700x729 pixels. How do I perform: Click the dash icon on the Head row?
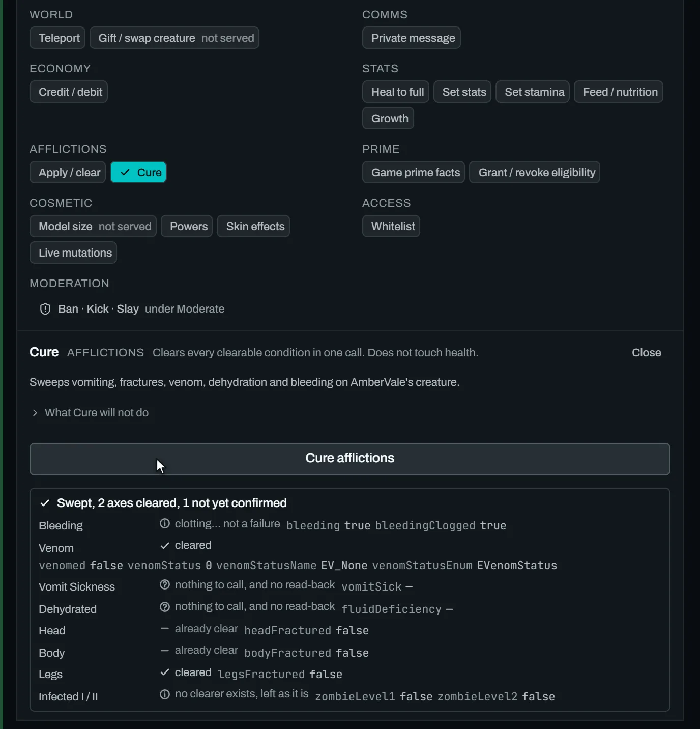[165, 629]
